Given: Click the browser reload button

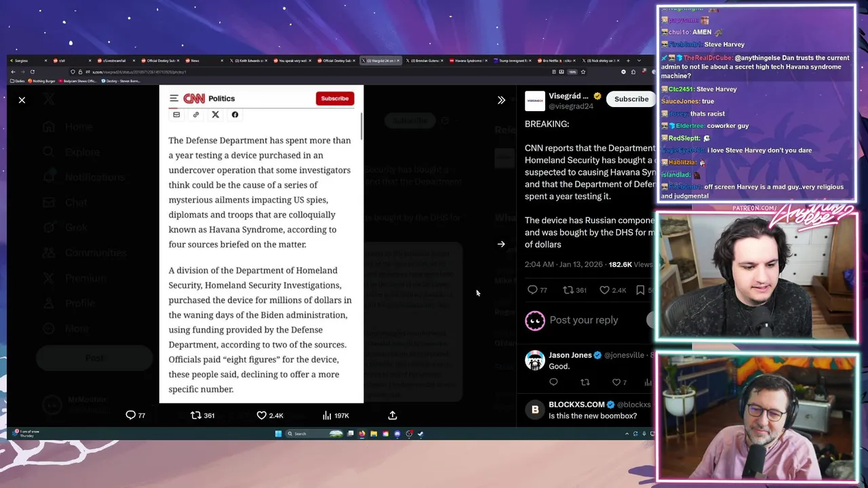Looking at the screenshot, I should (x=33, y=72).
